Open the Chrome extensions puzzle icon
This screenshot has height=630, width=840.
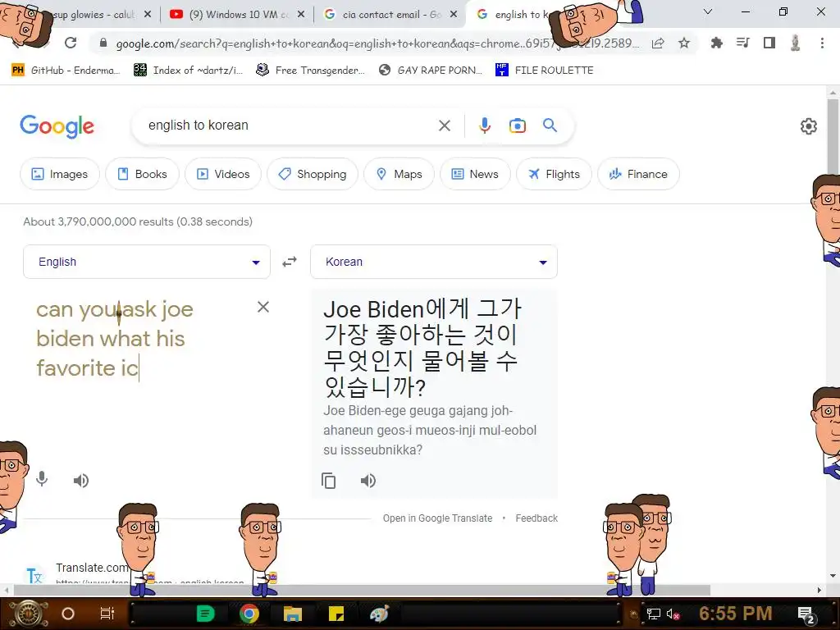click(x=716, y=43)
